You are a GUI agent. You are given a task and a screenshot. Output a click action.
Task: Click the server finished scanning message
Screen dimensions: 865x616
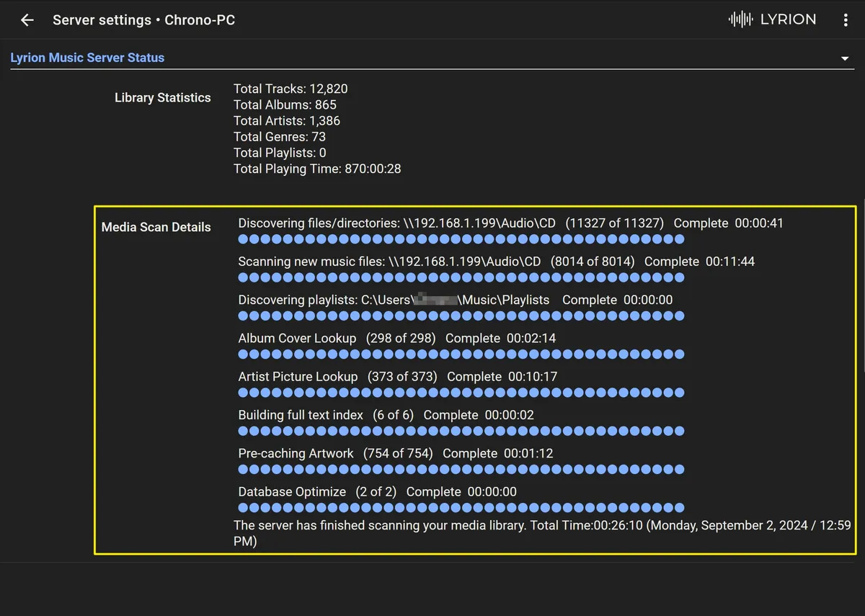542,533
